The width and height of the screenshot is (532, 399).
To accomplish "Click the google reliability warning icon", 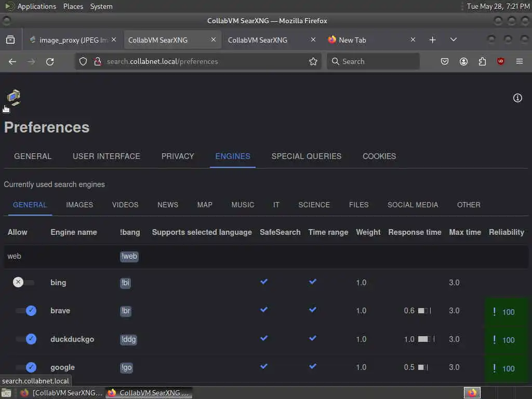I will tap(494, 368).
